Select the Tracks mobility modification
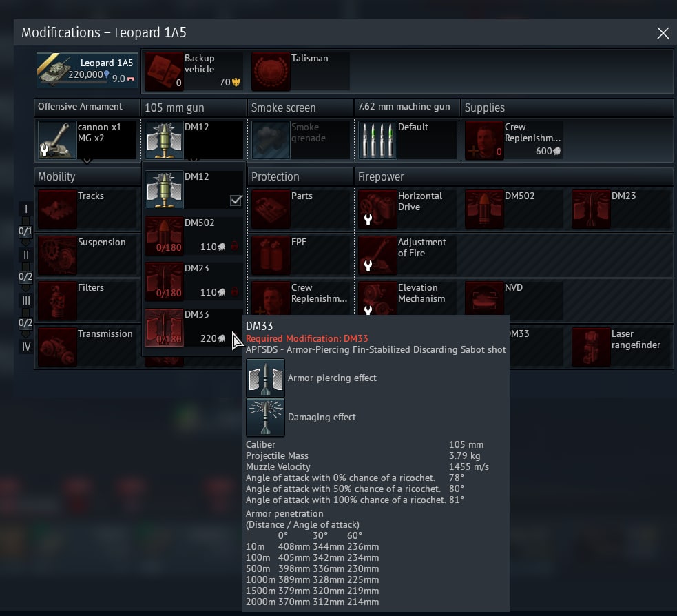This screenshot has height=616, width=677. [x=87, y=209]
